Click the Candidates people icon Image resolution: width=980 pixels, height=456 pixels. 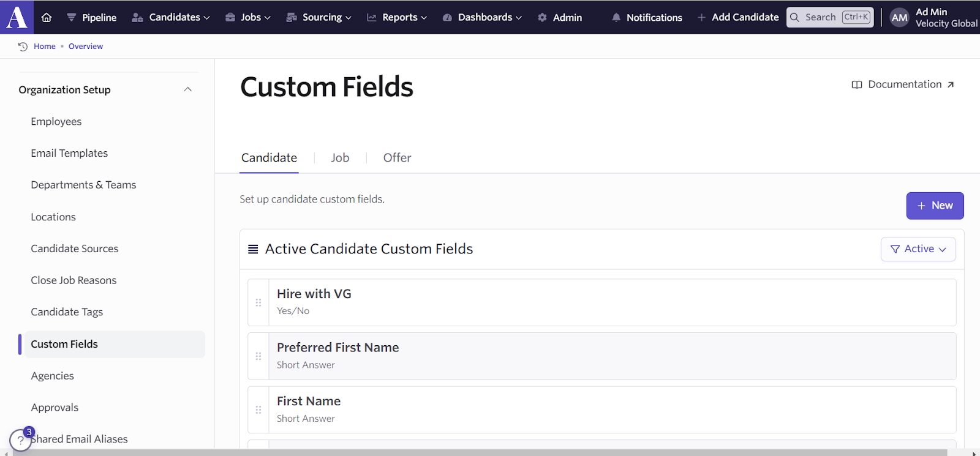point(137,18)
